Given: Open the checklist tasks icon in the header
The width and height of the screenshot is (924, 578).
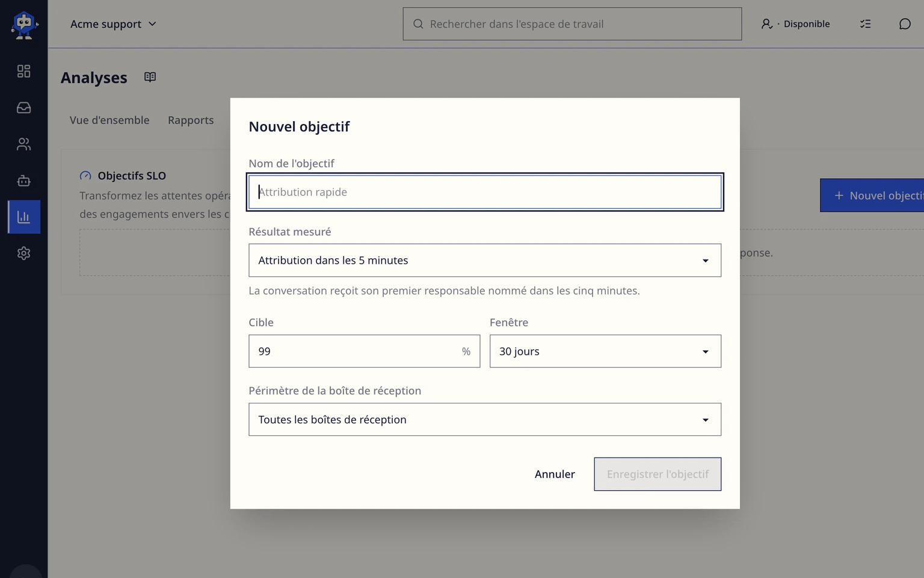Looking at the screenshot, I should (865, 24).
